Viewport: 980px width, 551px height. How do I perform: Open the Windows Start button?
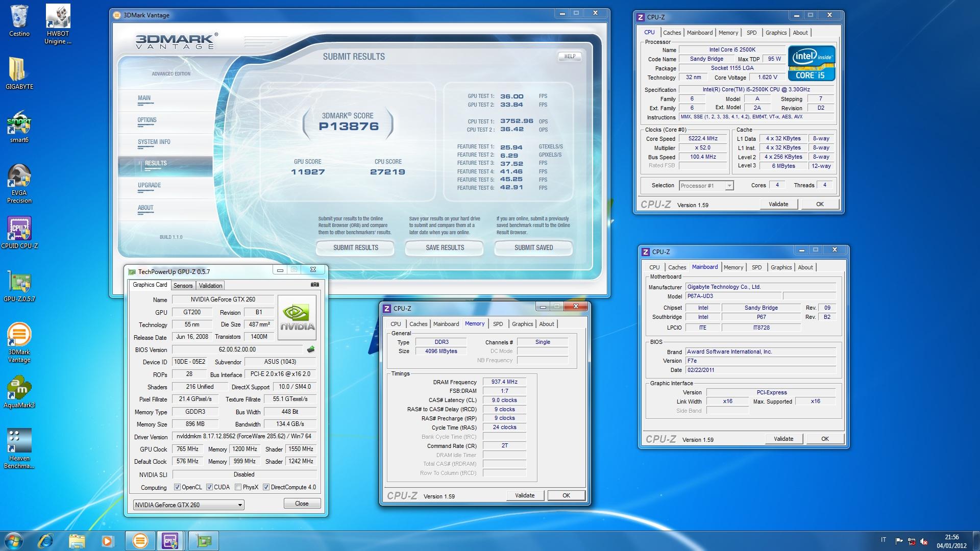coord(13,541)
